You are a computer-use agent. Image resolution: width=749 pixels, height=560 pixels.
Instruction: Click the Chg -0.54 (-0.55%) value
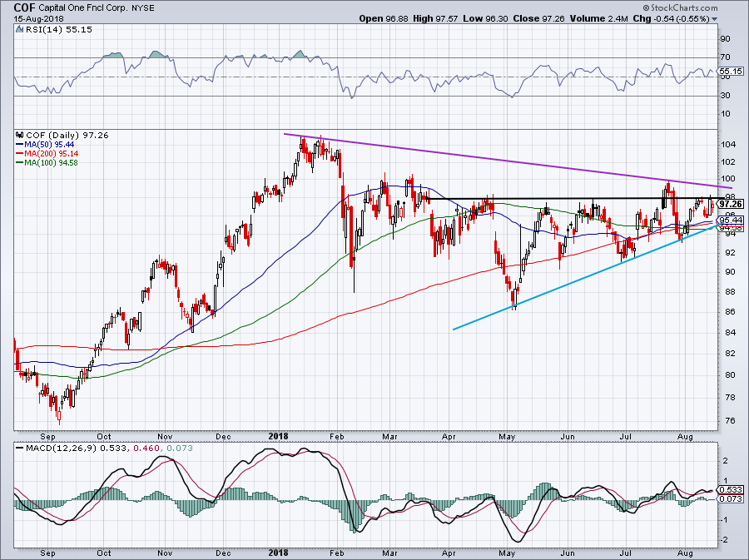(672, 18)
